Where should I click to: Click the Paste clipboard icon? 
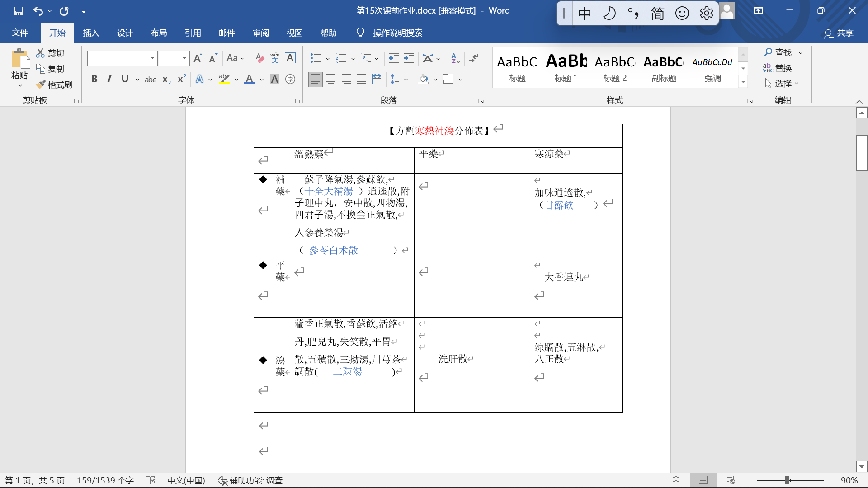pyautogui.click(x=19, y=59)
